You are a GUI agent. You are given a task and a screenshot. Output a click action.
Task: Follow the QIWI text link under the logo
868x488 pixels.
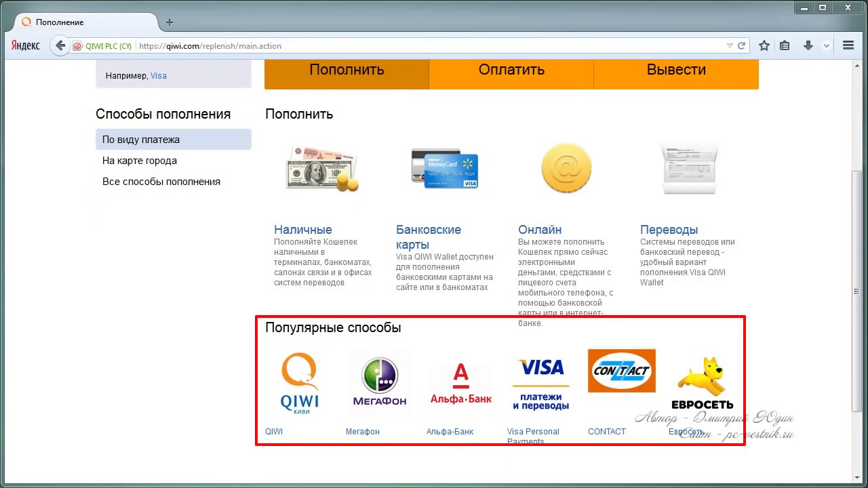(x=274, y=432)
